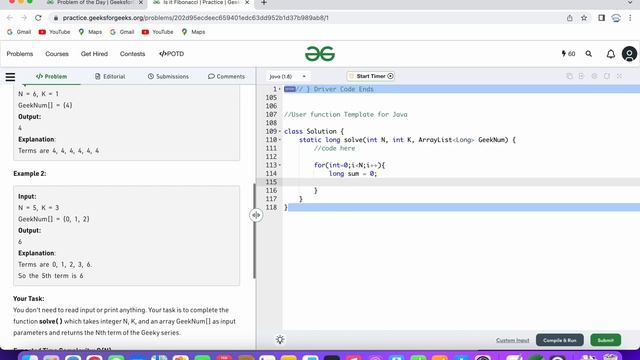
Task: Open the hamburger sidebar menu
Action: point(10,77)
